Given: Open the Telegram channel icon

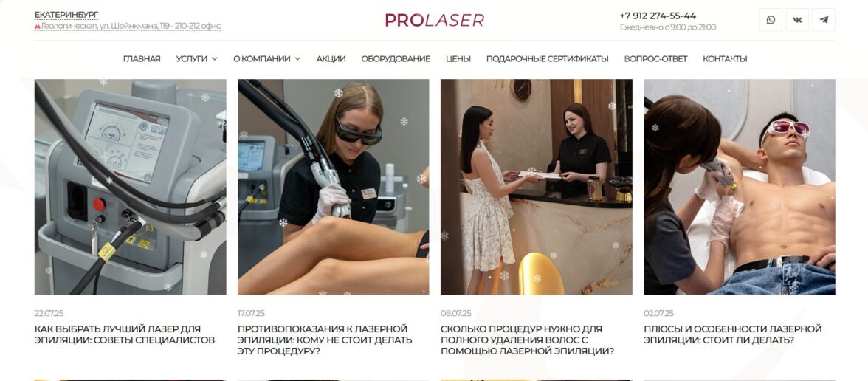Looking at the screenshot, I should point(824,20).
